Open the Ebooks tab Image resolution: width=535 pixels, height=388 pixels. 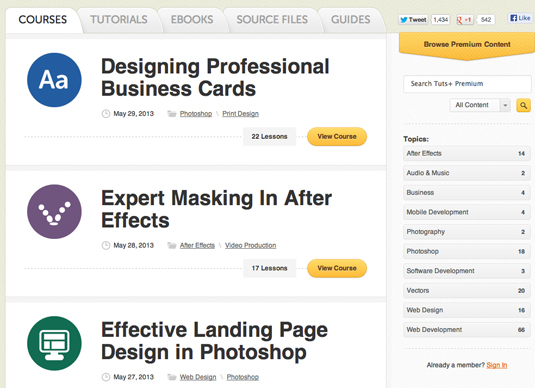pos(192,20)
